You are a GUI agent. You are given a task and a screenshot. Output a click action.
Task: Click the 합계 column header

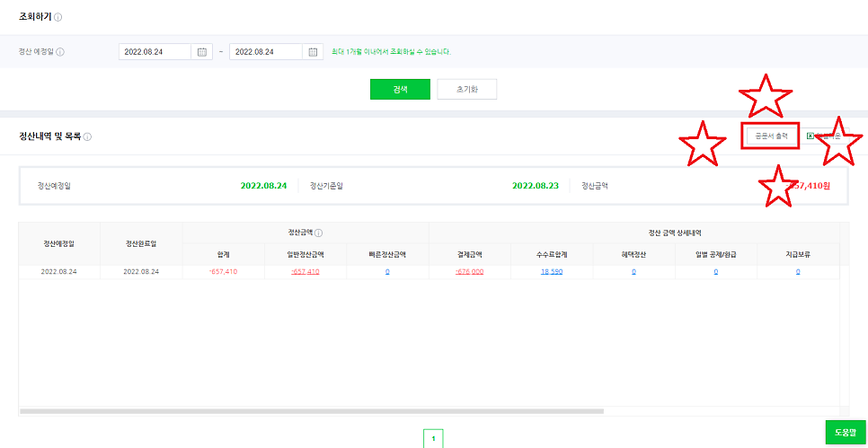tap(224, 255)
